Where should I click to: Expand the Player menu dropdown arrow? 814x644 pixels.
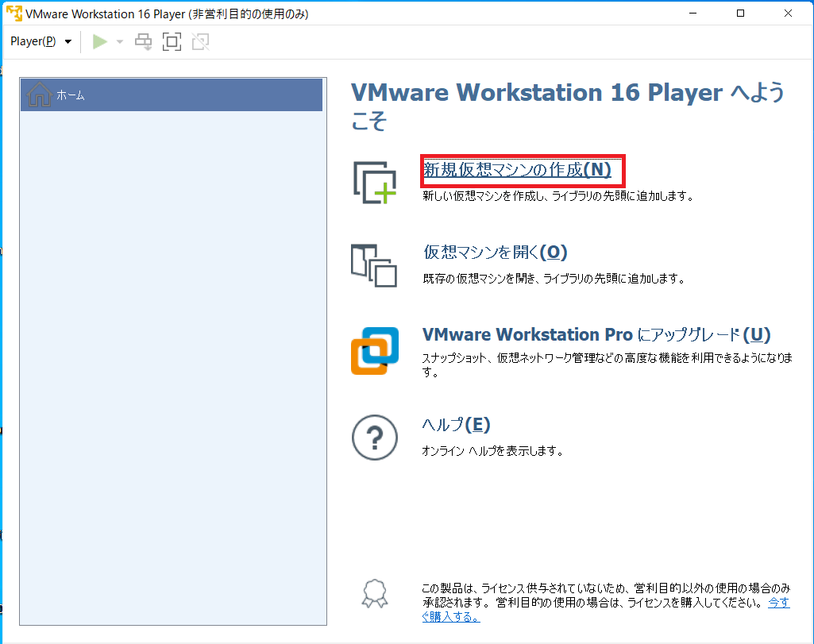[x=68, y=41]
